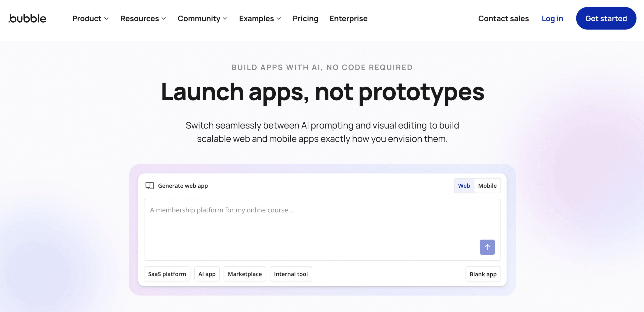Viewport: 644px width, 312px height.
Task: Pick the Internal tool suggestion chip
Action: tap(291, 274)
